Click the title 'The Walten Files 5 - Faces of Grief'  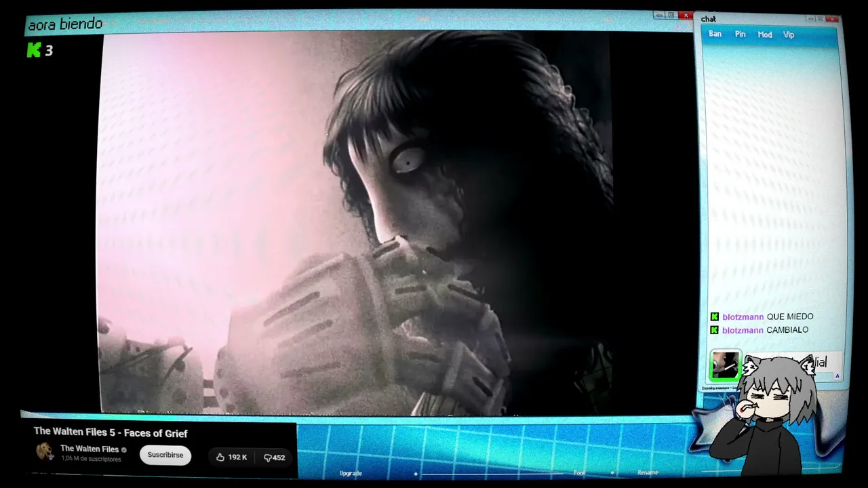(111, 433)
